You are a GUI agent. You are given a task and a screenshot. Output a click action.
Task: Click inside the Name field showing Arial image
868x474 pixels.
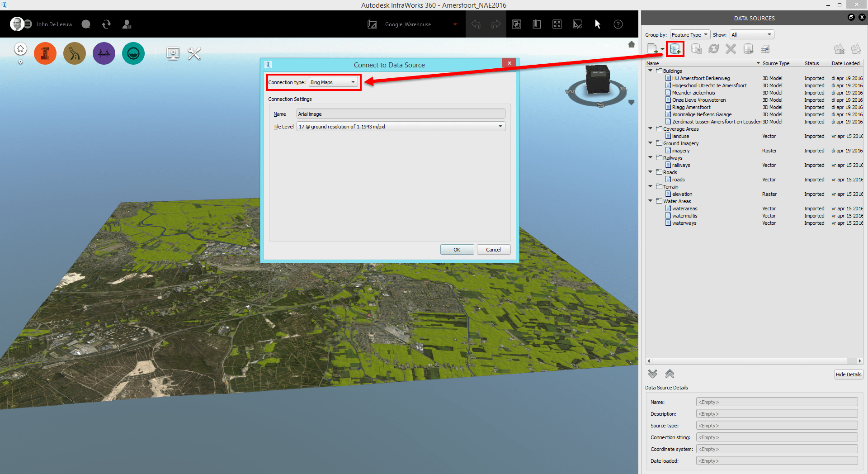(400, 114)
